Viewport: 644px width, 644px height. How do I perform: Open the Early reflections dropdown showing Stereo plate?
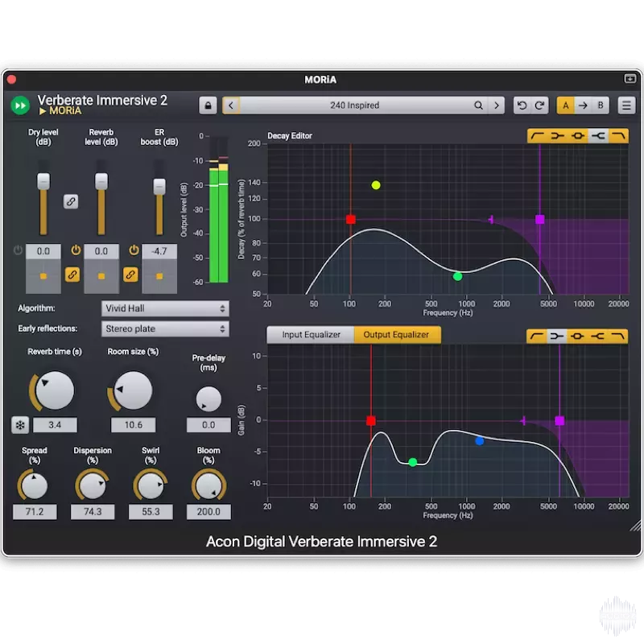165,329
